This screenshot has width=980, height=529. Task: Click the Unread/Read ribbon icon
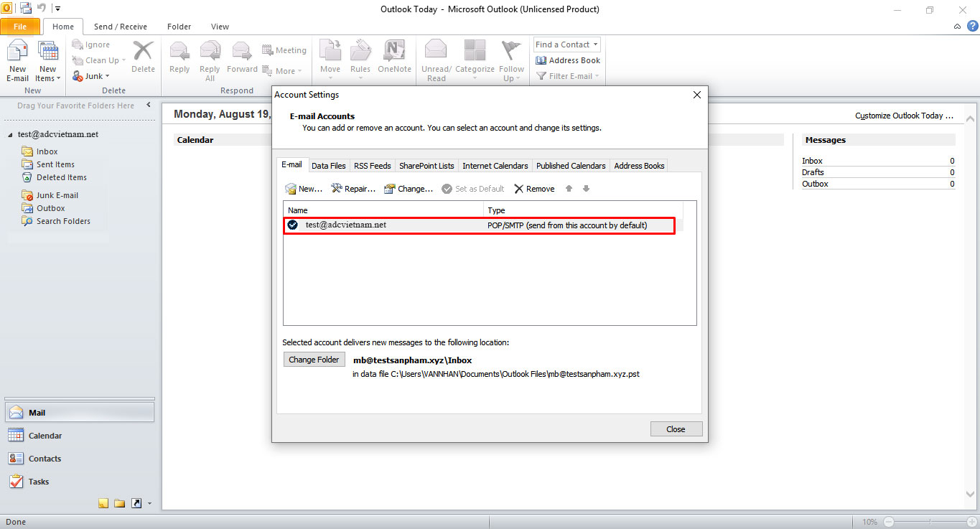[x=437, y=61]
